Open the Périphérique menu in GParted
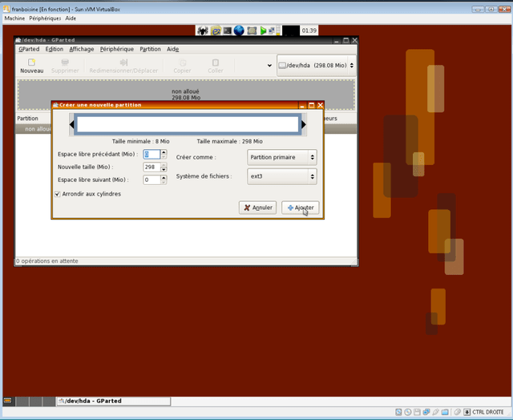The image size is (513, 420). [117, 49]
